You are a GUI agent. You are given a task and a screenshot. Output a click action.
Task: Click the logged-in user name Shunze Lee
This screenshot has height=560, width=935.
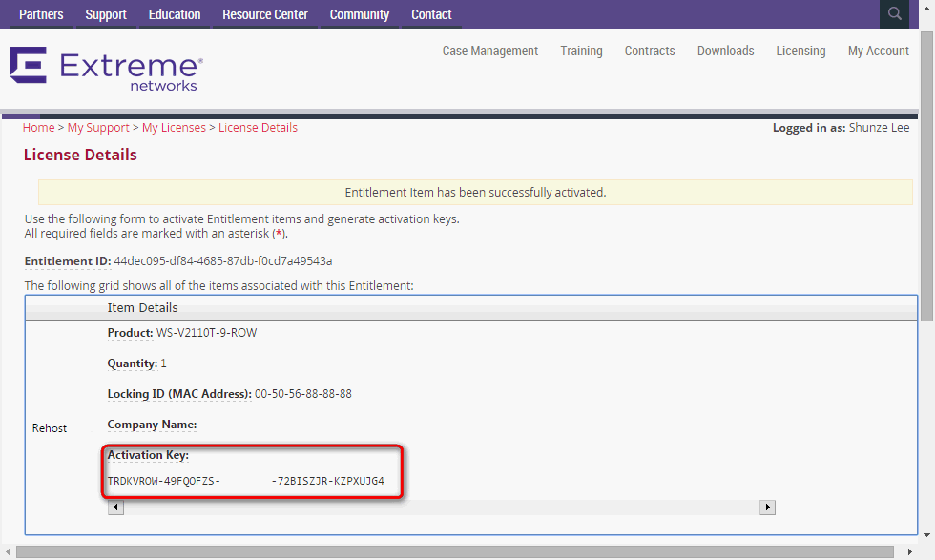(x=879, y=128)
